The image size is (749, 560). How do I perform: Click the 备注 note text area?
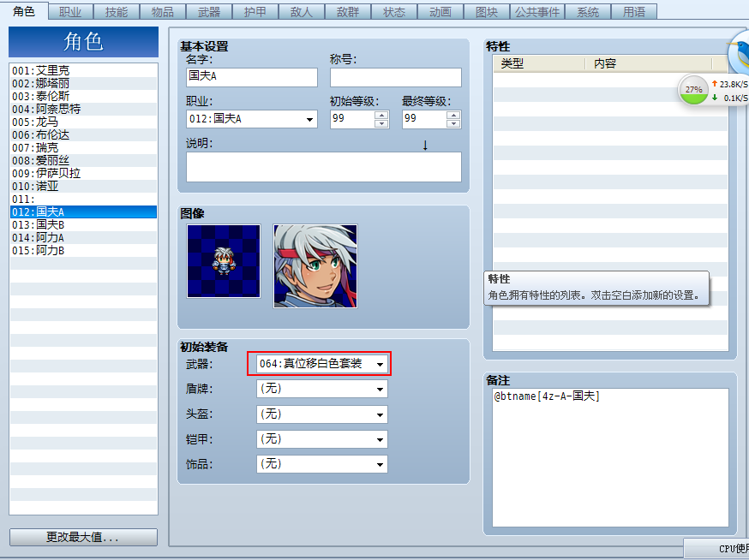[610, 457]
